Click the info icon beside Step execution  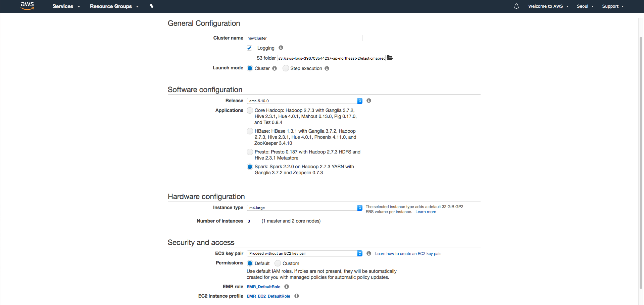pos(327,68)
